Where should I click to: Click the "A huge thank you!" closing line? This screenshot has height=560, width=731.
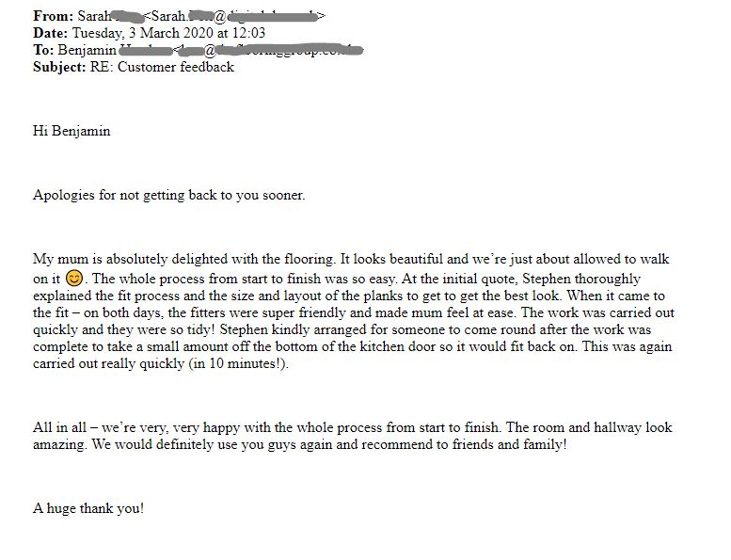[x=88, y=508]
